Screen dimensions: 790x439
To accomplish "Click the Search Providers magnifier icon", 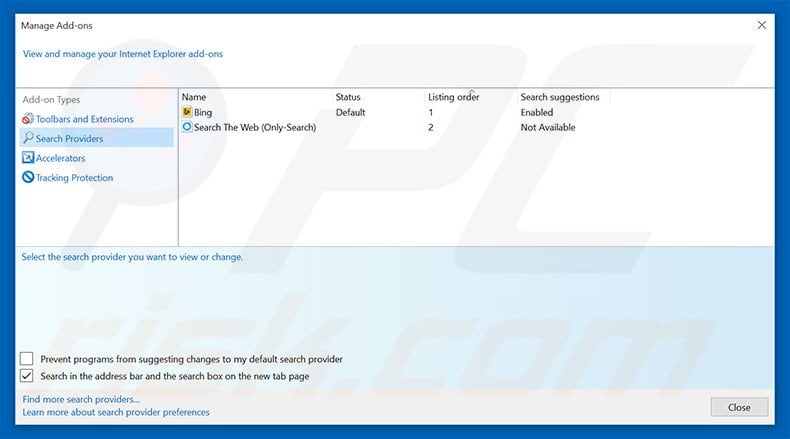I will click(28, 138).
